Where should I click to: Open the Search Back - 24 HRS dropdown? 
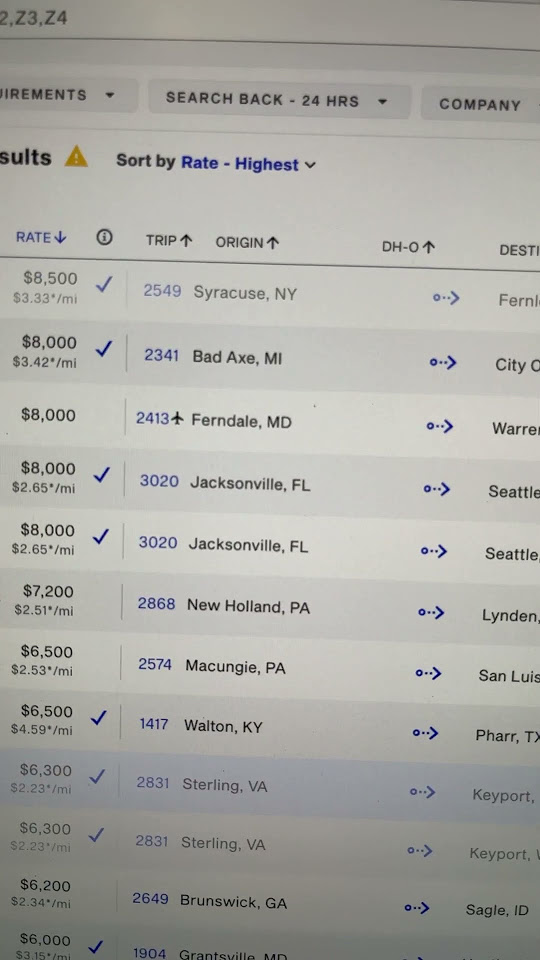(279, 100)
